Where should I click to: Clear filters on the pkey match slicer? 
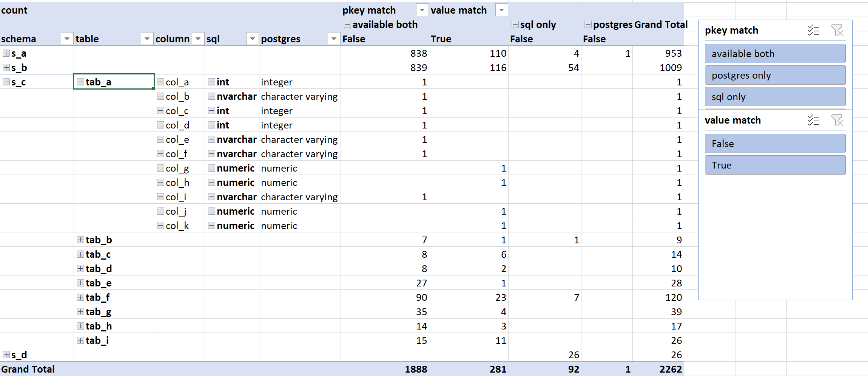(838, 31)
